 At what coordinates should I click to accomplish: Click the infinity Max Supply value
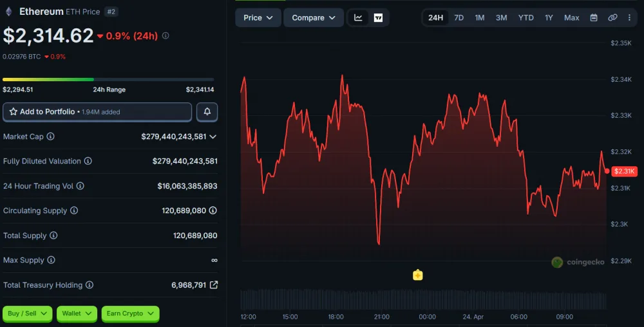click(214, 260)
